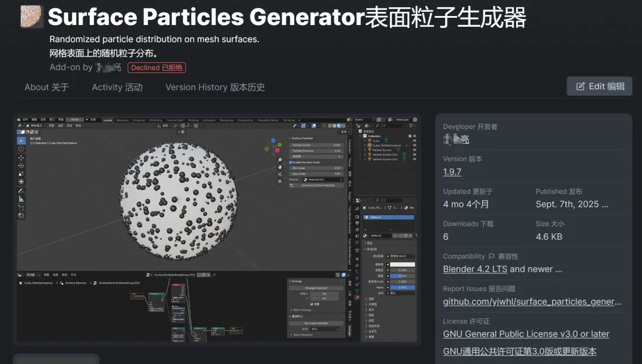The height and width of the screenshot is (364, 642).
Task: Toggle the checkbox in the Arrange panel
Action: coord(311,304)
